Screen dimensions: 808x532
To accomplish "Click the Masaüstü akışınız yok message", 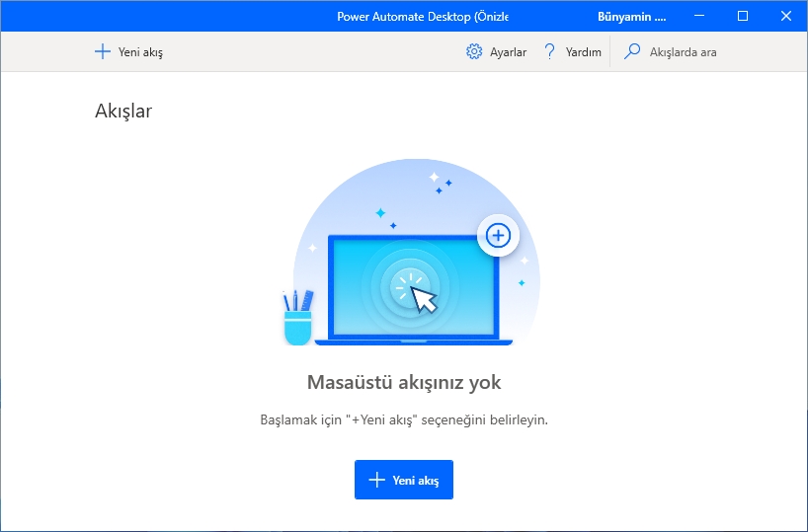I will 404,382.
